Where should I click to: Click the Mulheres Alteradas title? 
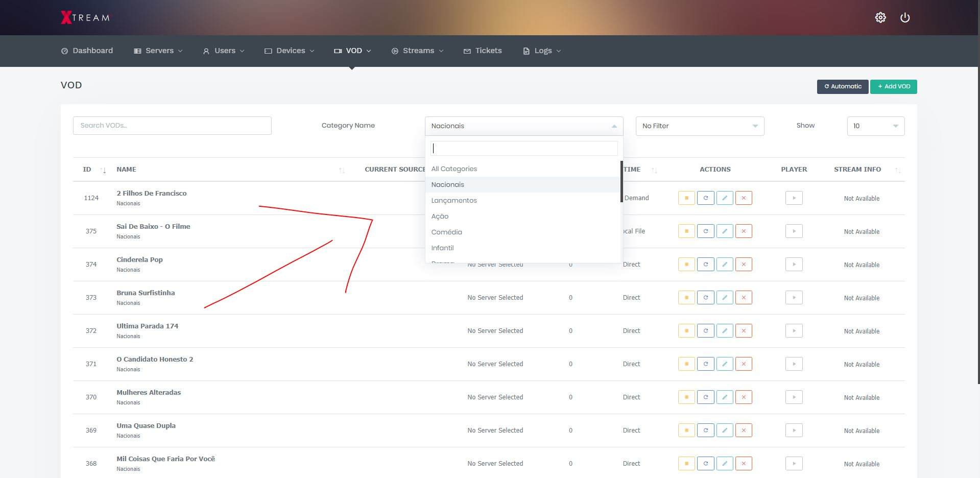[149, 392]
